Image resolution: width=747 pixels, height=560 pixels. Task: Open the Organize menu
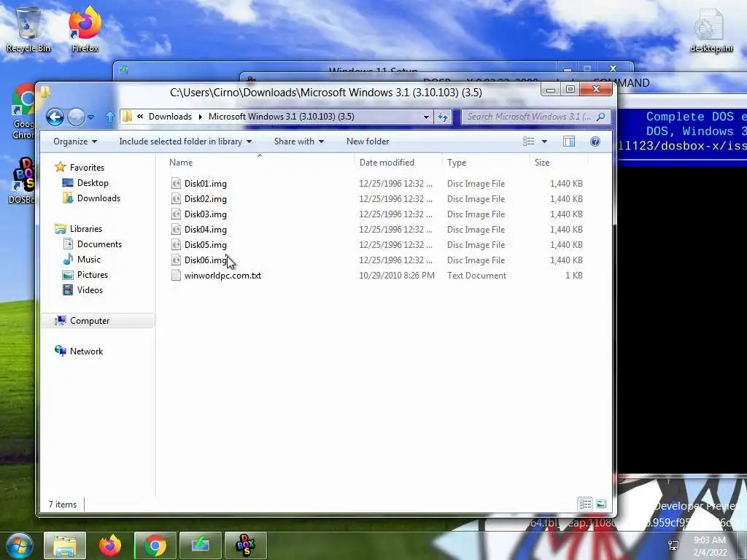click(x=75, y=141)
